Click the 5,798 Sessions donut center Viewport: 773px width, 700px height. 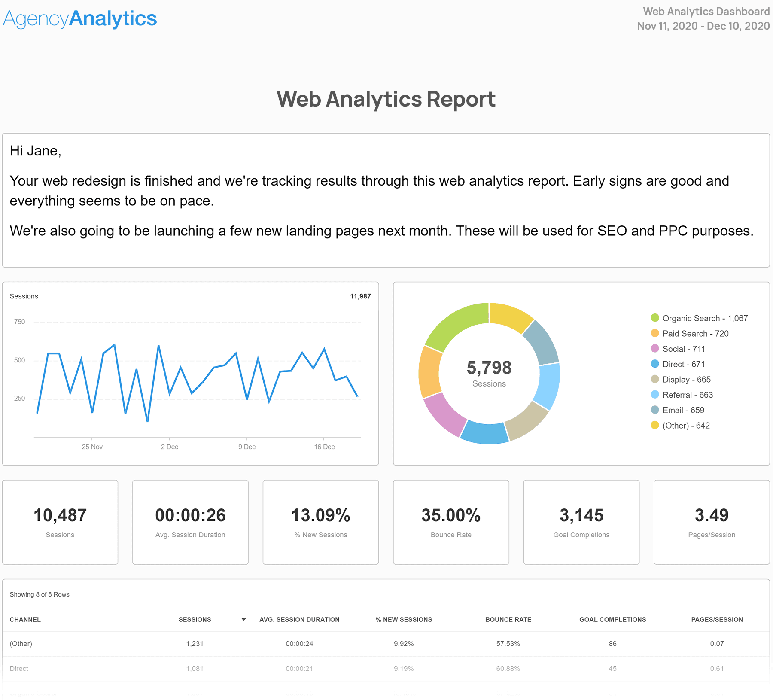pos(489,373)
